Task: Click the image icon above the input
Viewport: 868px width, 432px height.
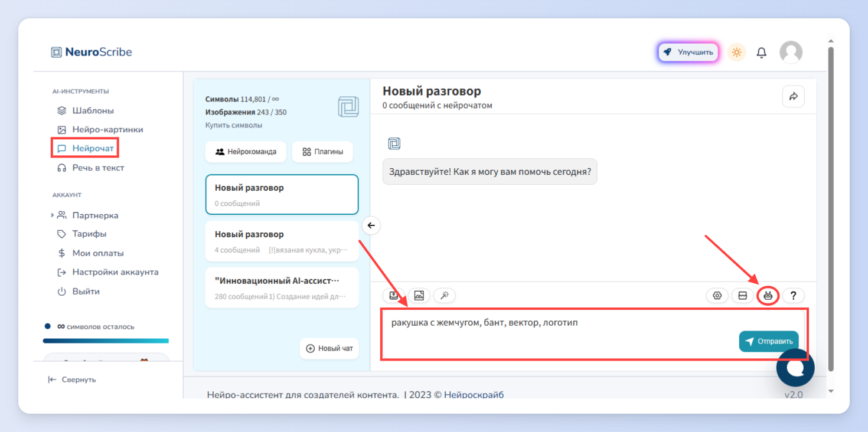Action: 419,296
